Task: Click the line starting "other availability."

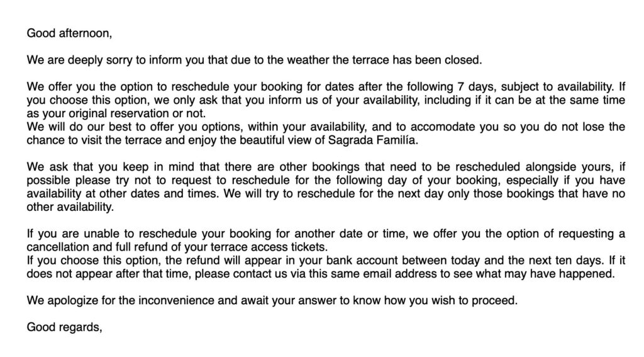Action: tap(70, 207)
